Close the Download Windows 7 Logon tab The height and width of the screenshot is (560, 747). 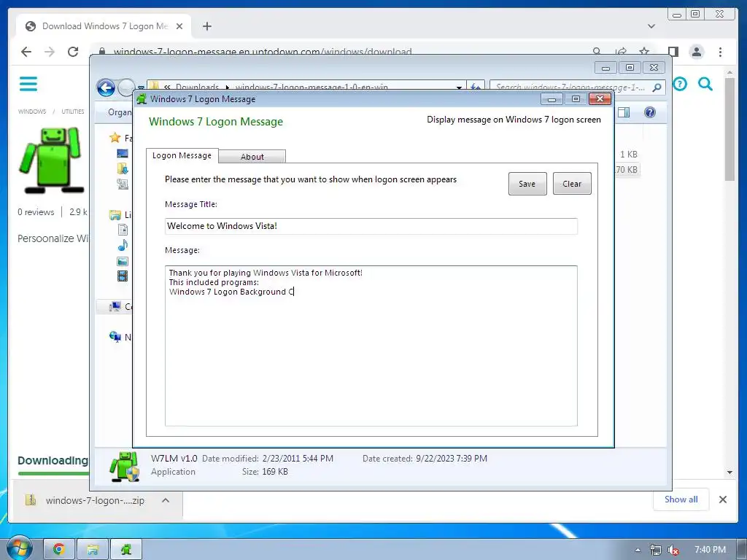pyautogui.click(x=179, y=26)
